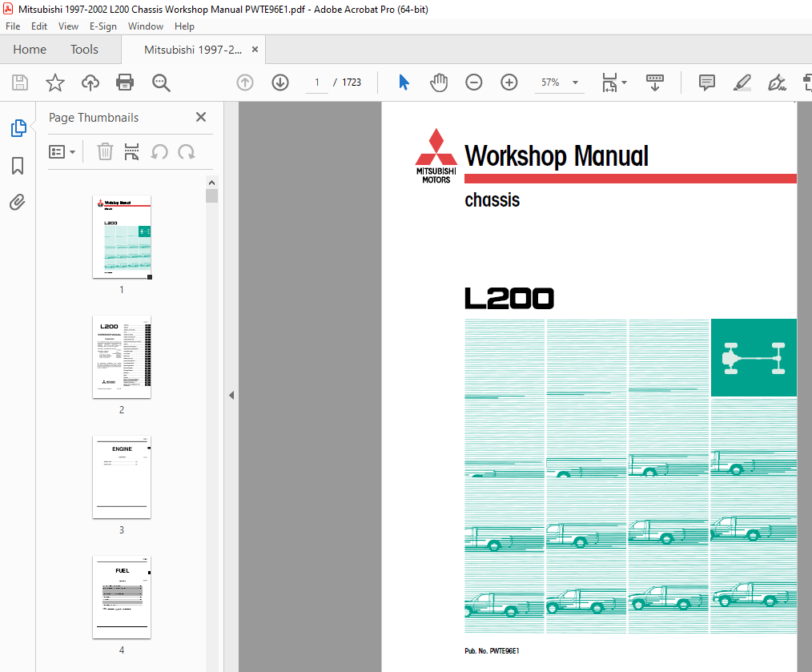Select page 1 thumbnail
This screenshot has width=812, height=672.
point(122,237)
